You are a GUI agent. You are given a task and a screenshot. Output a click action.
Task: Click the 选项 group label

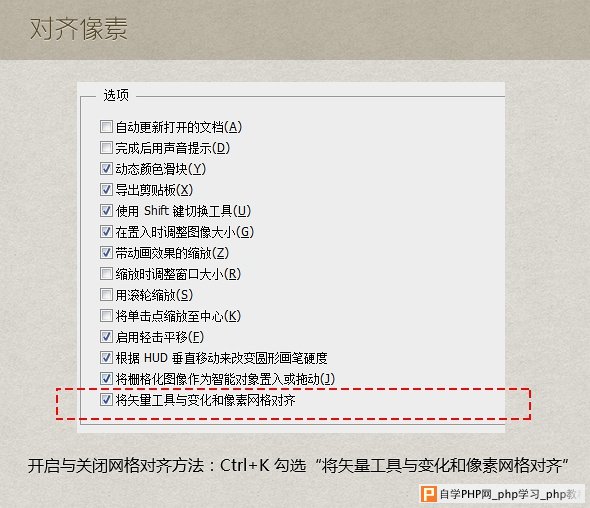point(116,95)
